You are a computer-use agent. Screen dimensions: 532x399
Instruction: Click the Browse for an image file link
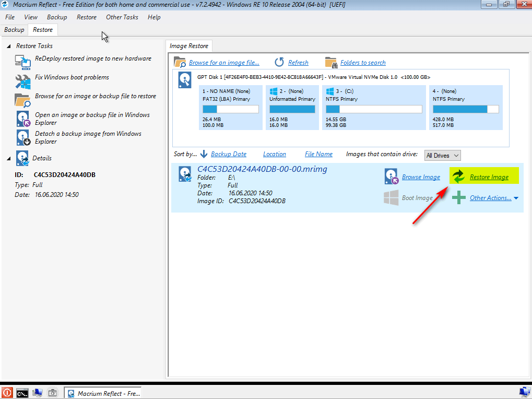click(x=224, y=63)
